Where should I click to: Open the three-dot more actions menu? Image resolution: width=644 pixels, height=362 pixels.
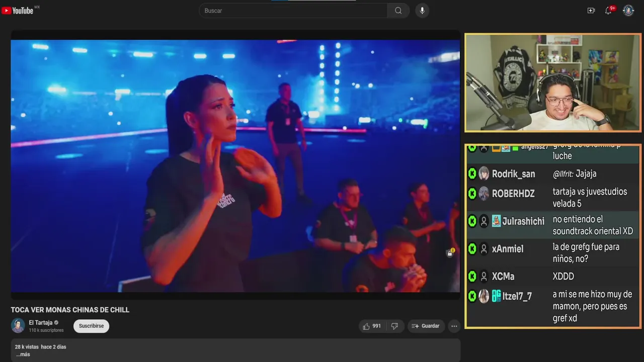tap(454, 326)
